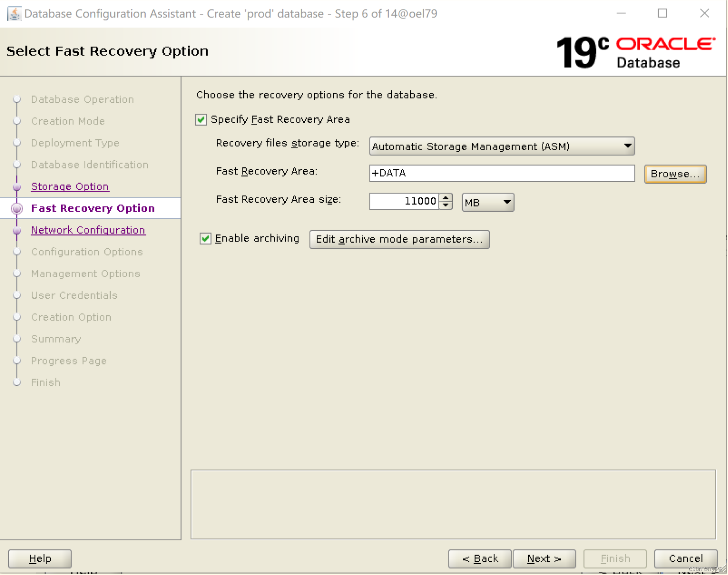Increase Fast Recovery Area size with up arrow
The image size is (728, 575).
(446, 198)
